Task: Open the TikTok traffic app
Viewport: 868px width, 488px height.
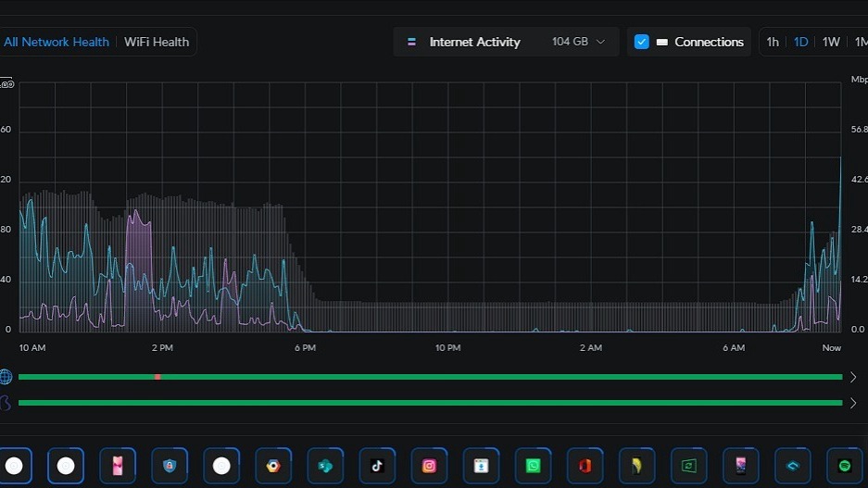Action: 378,466
